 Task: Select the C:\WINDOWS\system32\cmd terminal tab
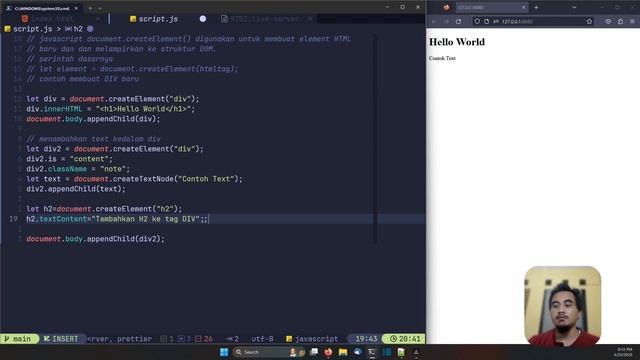coord(41,8)
